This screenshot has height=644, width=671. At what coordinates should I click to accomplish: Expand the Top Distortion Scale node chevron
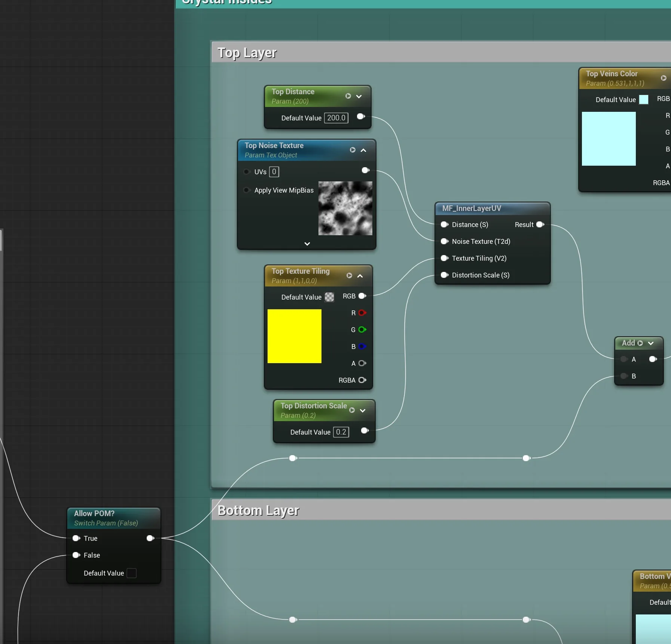363,411
